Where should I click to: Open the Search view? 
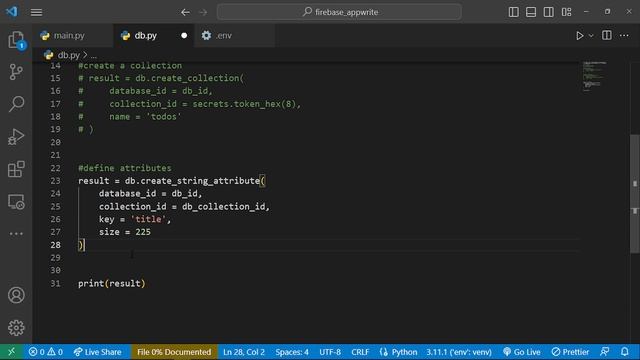16,104
